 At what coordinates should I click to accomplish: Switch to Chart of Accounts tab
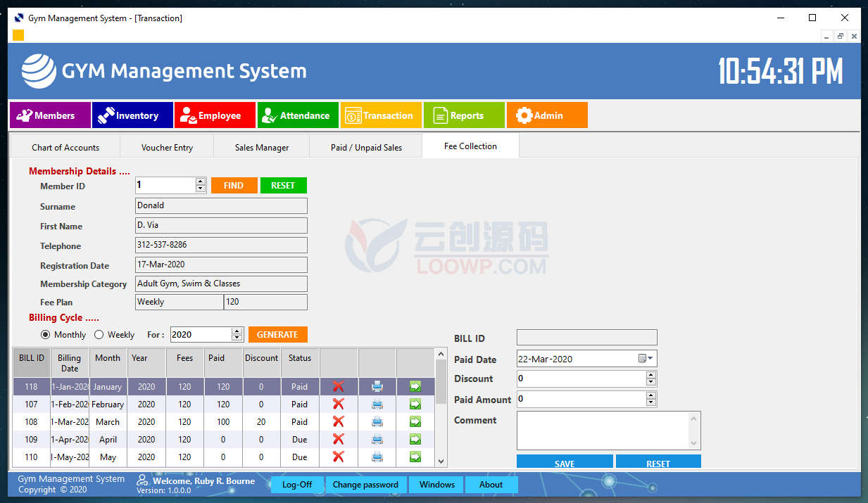[x=65, y=147]
